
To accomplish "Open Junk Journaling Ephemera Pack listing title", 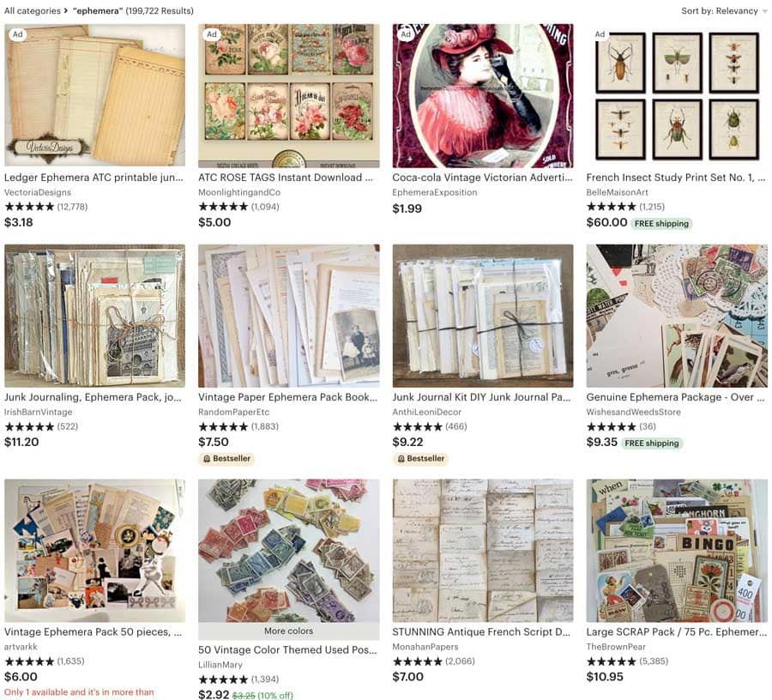I will pyautogui.click(x=93, y=397).
